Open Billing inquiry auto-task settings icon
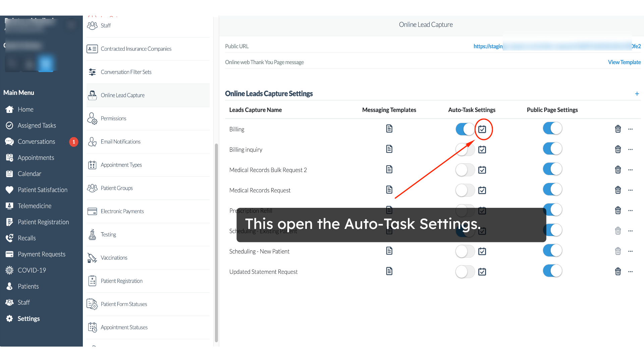The image size is (644, 362). (482, 149)
